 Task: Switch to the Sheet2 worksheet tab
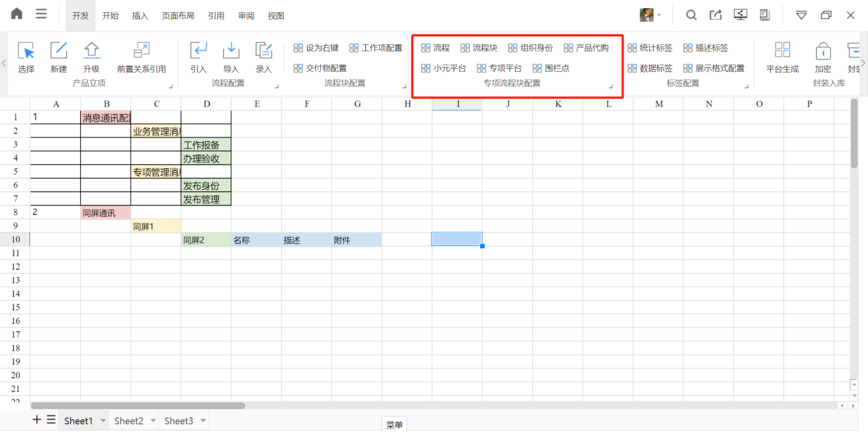129,421
